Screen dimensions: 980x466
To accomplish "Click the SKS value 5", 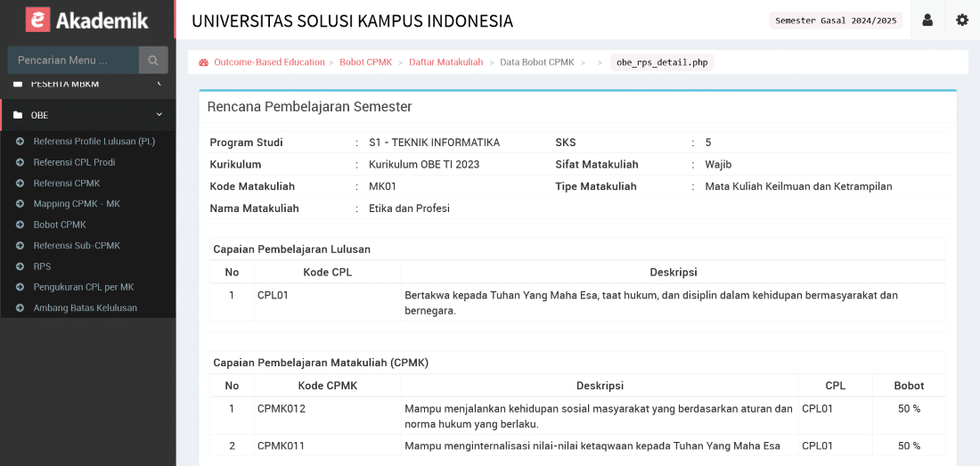I will (708, 143).
